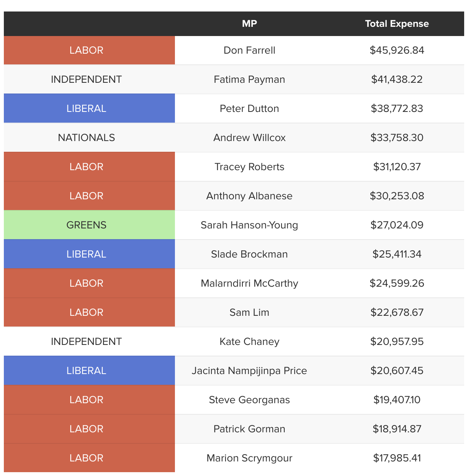Click the Total Expense column header
The width and height of the screenshot is (468, 476).
[x=397, y=24]
